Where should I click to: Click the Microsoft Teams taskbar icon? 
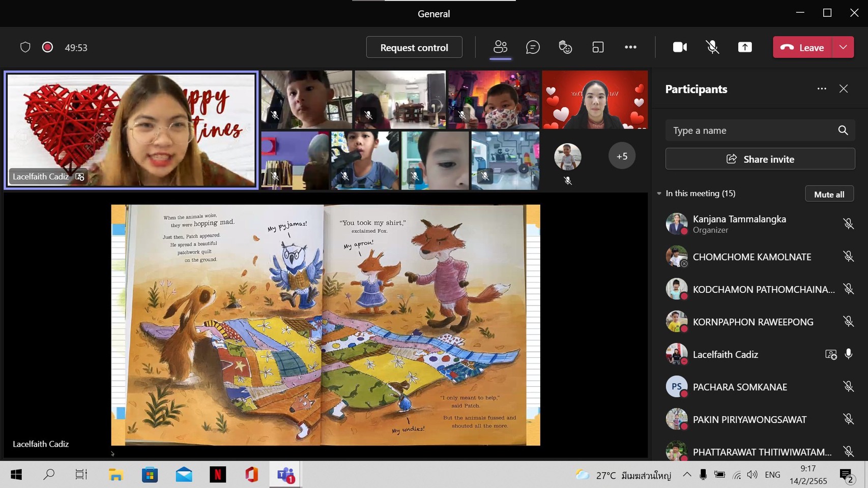(285, 475)
